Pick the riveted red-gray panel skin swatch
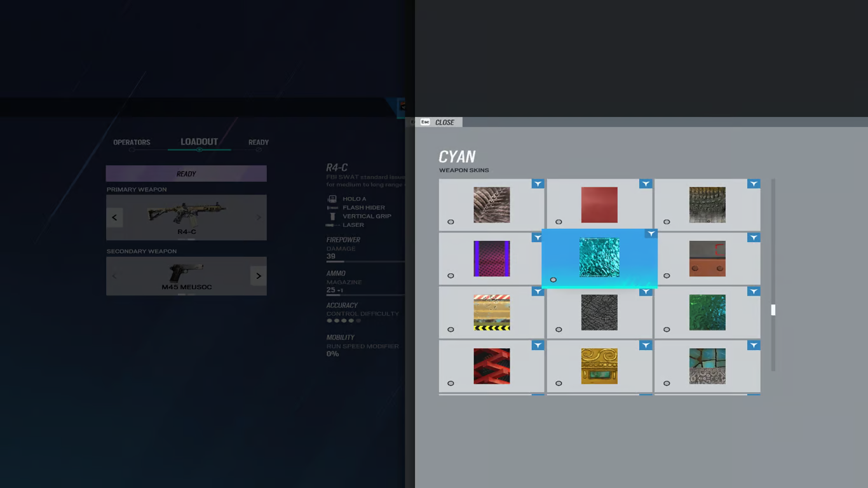Viewport: 868px width, 488px height. tap(707, 259)
